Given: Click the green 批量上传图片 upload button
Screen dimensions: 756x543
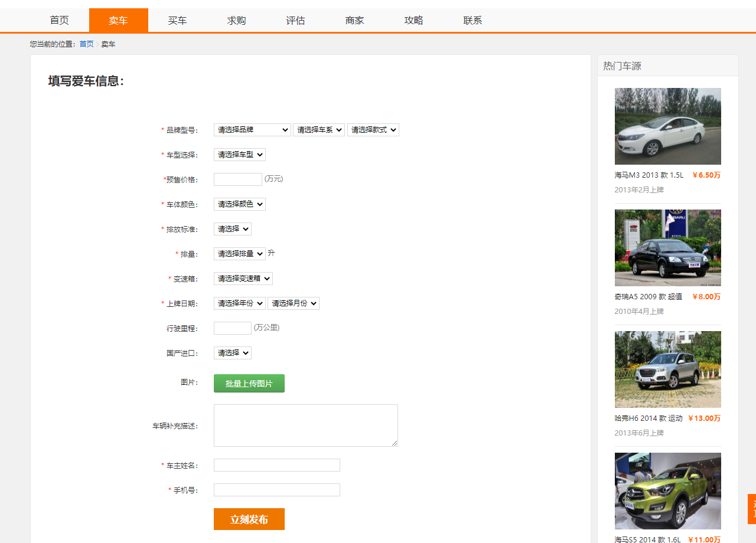Looking at the screenshot, I should click(249, 383).
